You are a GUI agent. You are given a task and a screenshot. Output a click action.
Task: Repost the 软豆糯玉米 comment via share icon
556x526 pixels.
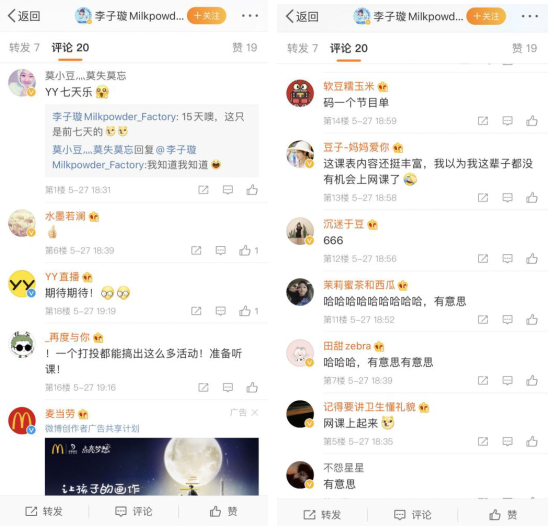(x=483, y=121)
